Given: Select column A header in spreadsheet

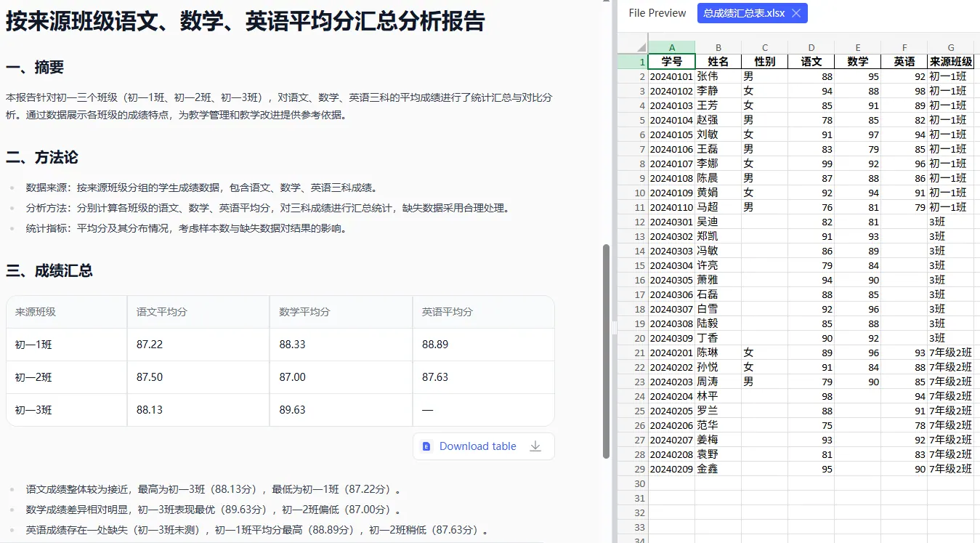Looking at the screenshot, I should click(671, 47).
